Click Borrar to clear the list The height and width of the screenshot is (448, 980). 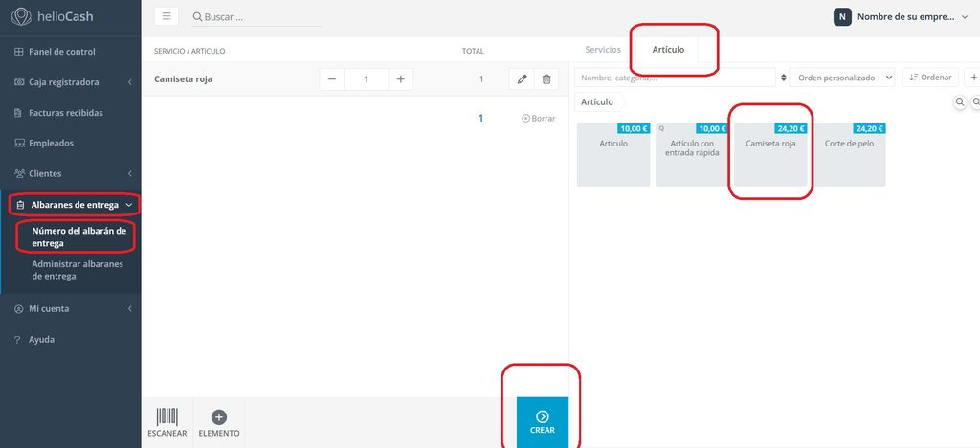coord(538,118)
